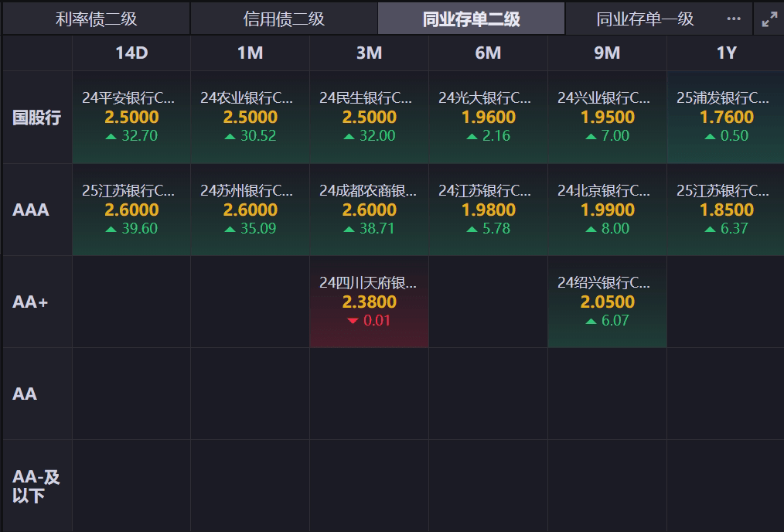Open the 24四川天府银... cell
The height and width of the screenshot is (532, 784).
pyautogui.click(x=369, y=302)
